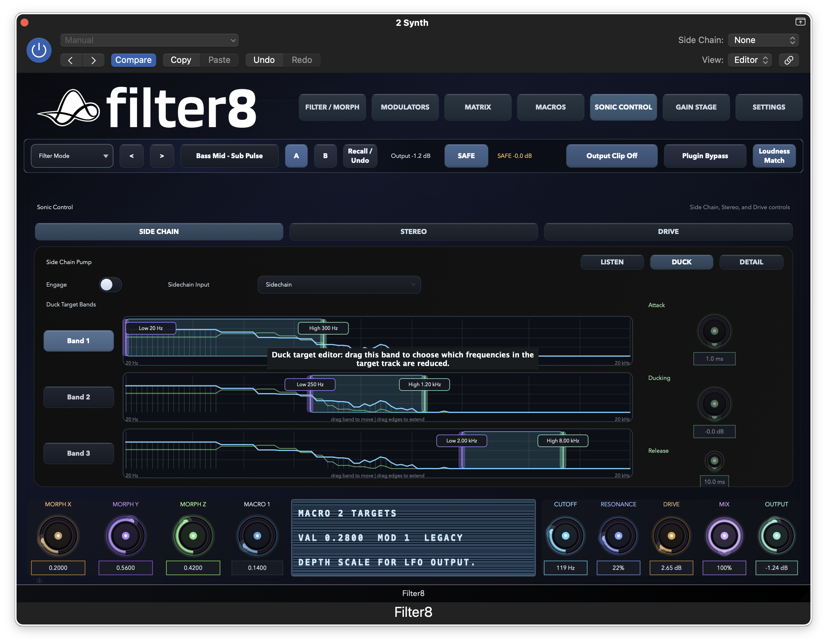Toggle the Engage switch
The width and height of the screenshot is (827, 644).
point(110,285)
